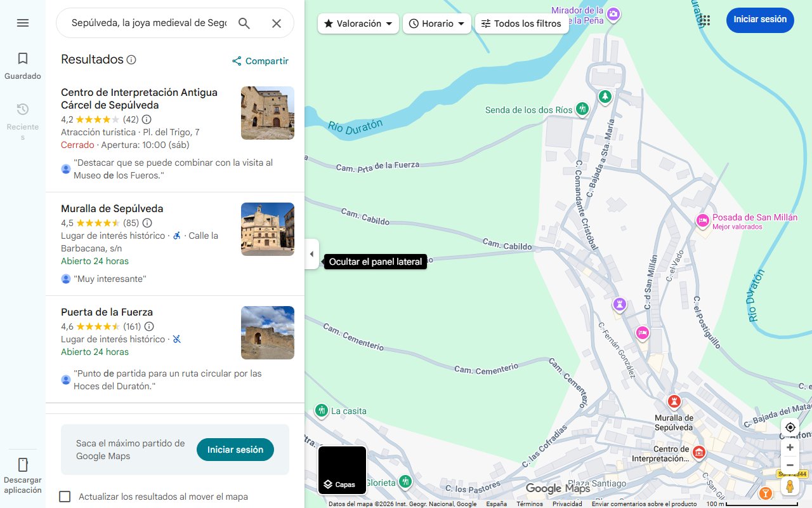Open the Valoración filter dropdown

(358, 23)
